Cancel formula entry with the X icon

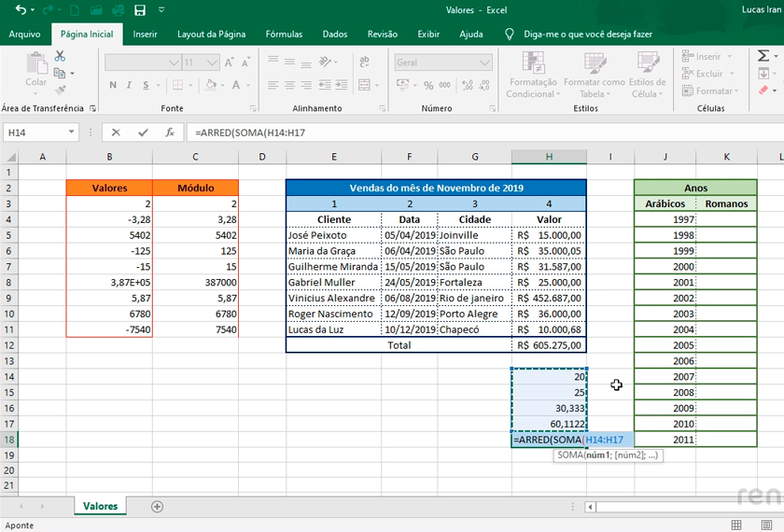point(116,133)
